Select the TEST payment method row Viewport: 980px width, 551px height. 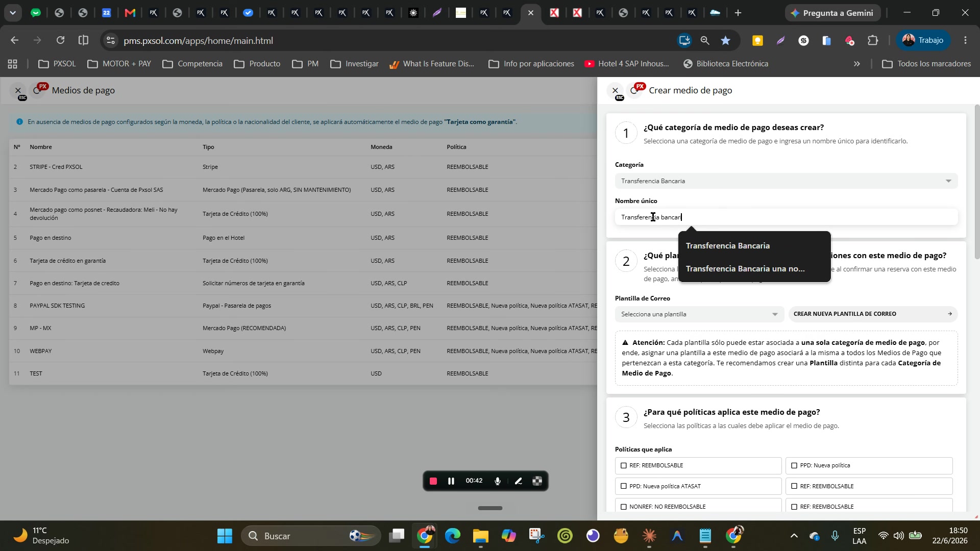[303, 374]
